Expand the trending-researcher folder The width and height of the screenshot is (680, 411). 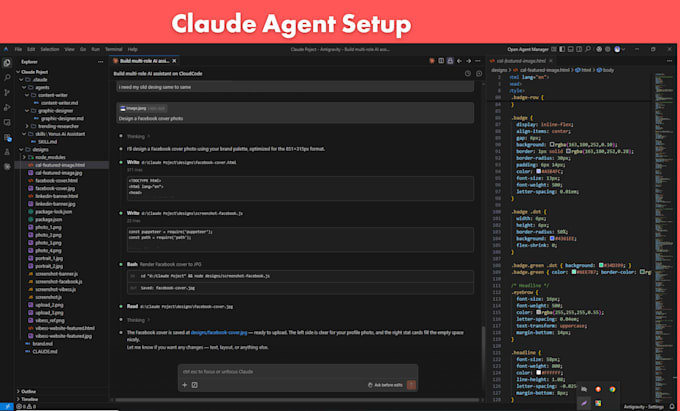(x=27, y=127)
